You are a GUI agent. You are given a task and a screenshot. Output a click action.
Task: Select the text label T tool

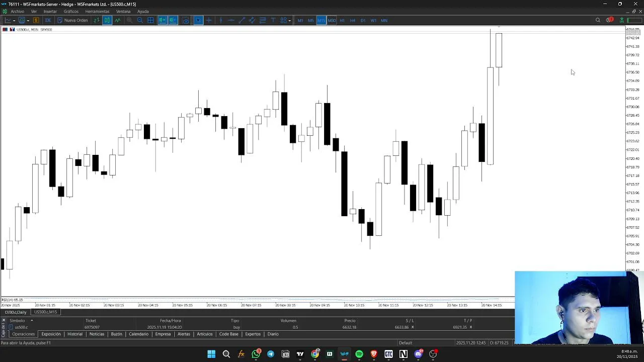[273, 20]
